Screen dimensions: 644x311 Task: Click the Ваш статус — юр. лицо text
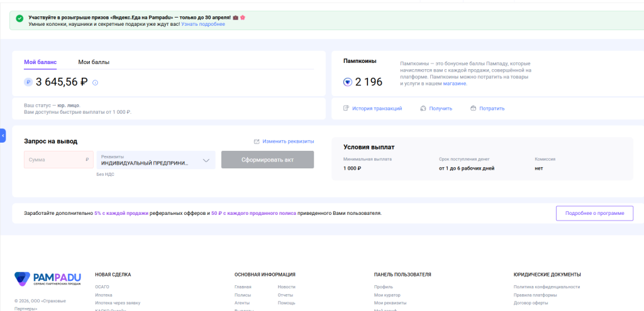(x=52, y=106)
